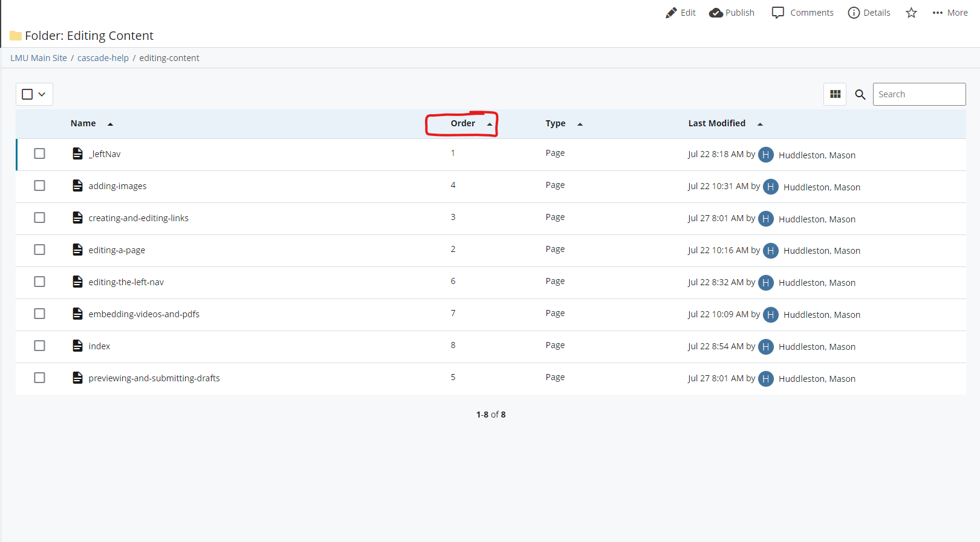Check the creating-and-editing-links row checkbox
The width and height of the screenshot is (980, 542).
click(39, 218)
